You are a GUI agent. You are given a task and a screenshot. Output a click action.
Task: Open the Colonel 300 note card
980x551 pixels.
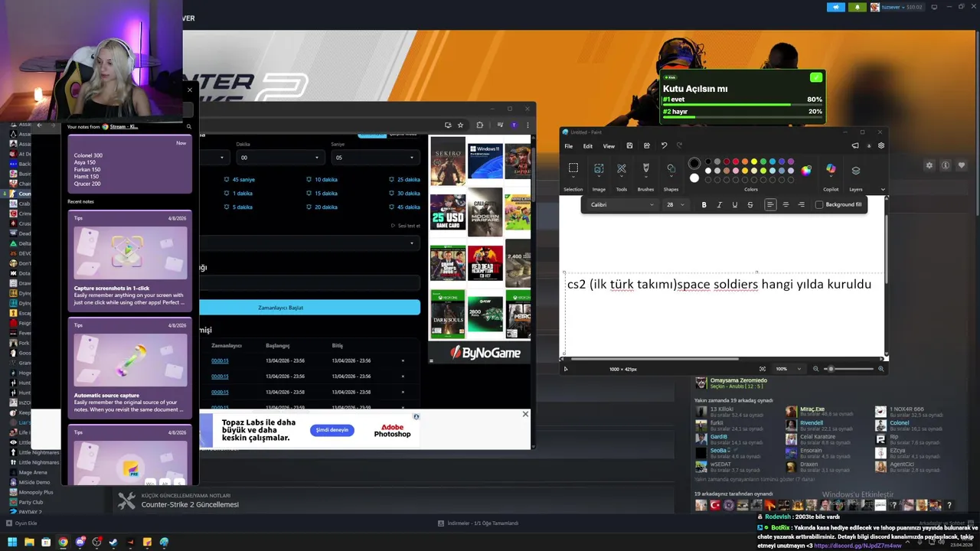(129, 165)
